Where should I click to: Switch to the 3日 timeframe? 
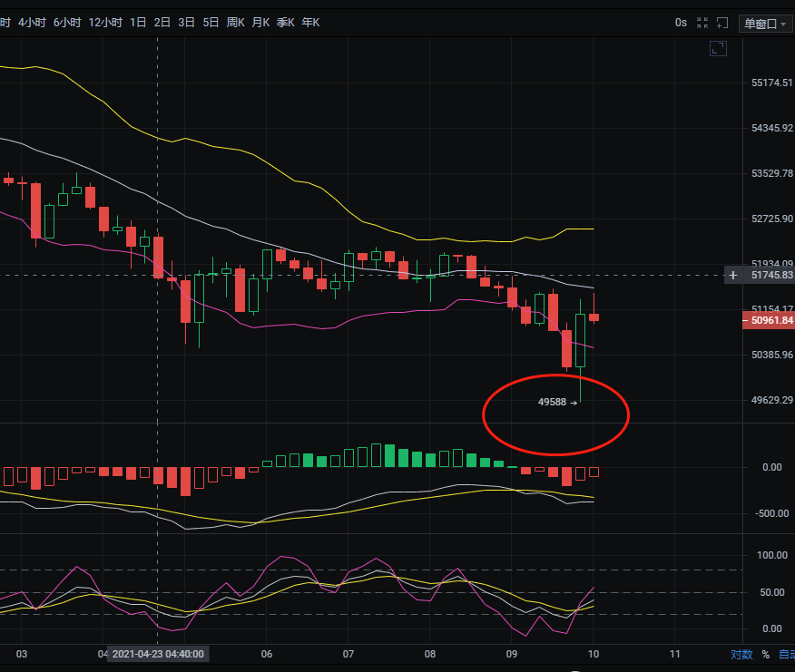[187, 23]
